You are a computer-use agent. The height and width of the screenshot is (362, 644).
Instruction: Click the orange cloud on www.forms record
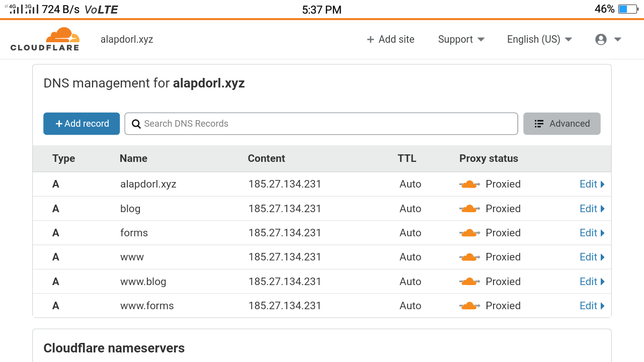469,306
